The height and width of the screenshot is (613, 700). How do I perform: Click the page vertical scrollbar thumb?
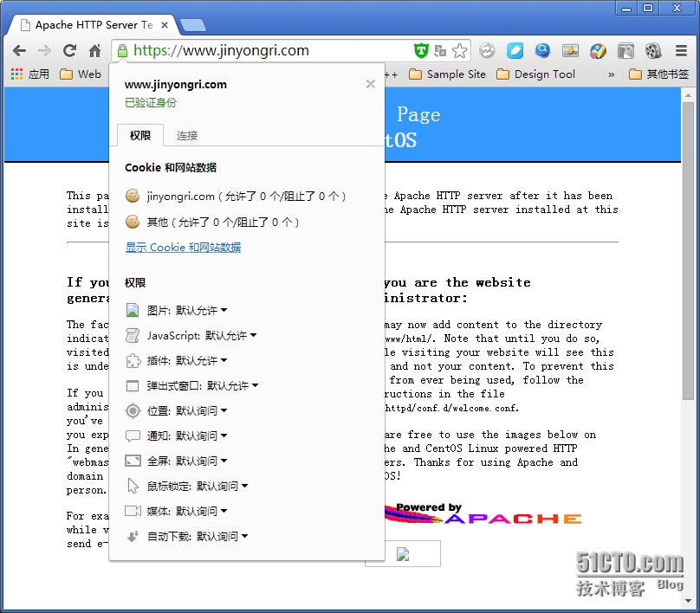tap(688, 251)
